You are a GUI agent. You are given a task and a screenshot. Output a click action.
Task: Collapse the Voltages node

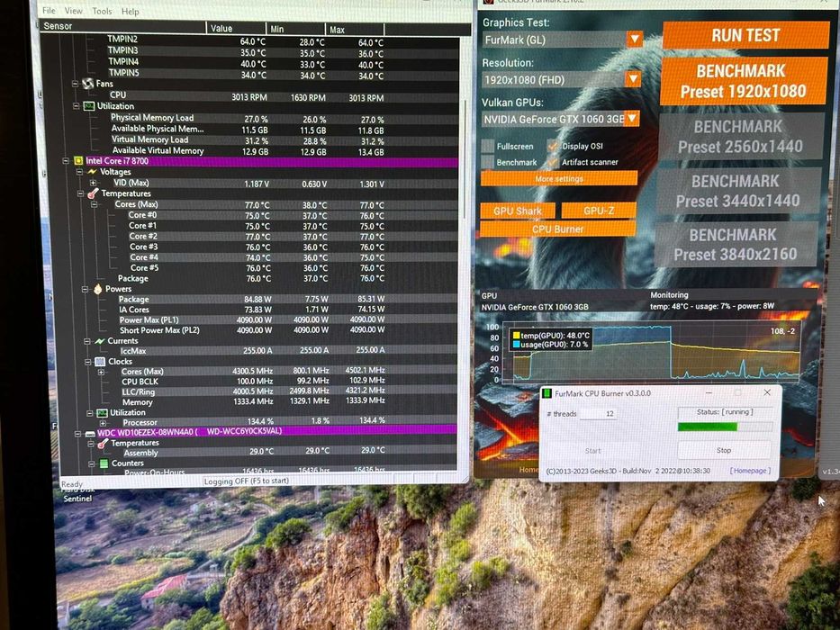click(79, 172)
